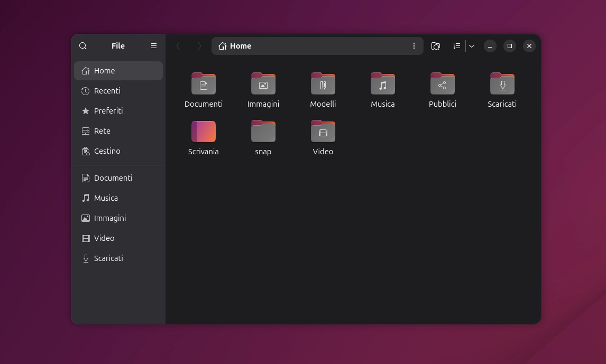Select the Pubblici shared folder
Screen dimensions: 606x364
pyautogui.click(x=443, y=84)
